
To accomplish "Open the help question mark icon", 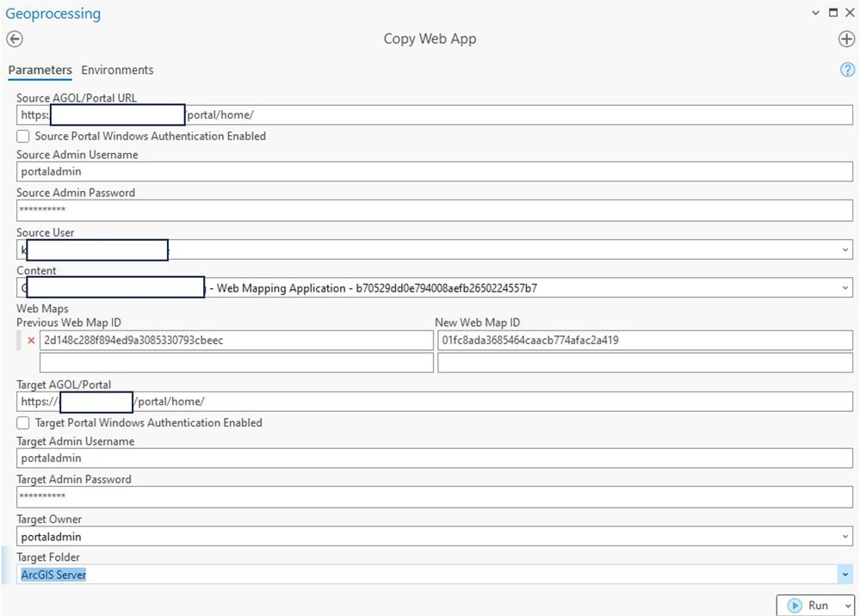I will pos(847,70).
